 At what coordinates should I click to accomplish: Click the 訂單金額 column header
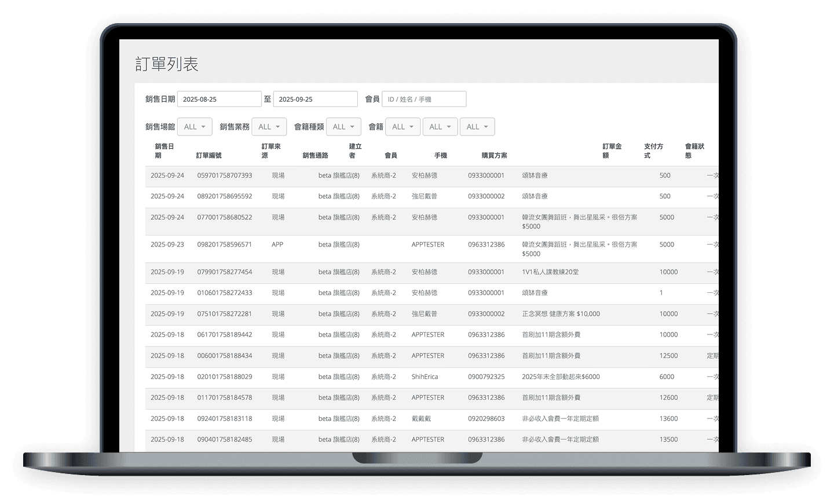pyautogui.click(x=612, y=150)
